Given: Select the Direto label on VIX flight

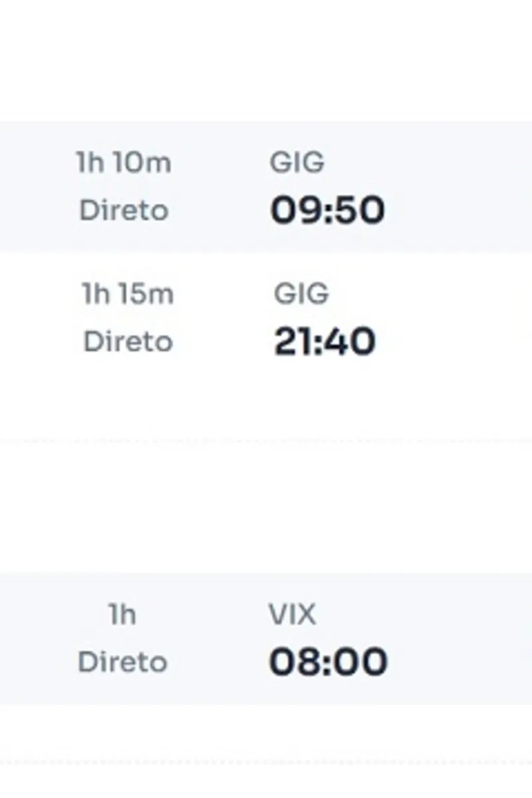Looking at the screenshot, I should point(122,662).
